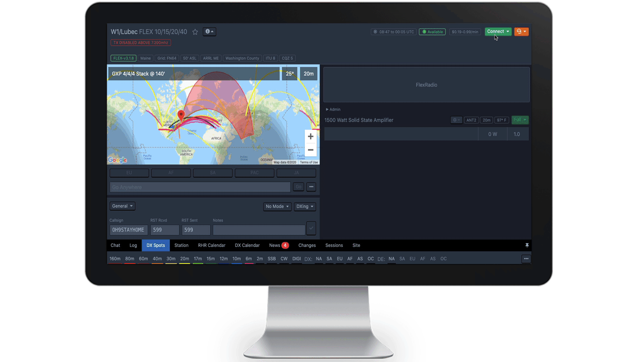Open the map Terms of Use link
This screenshot has height=362, width=644.
(309, 162)
